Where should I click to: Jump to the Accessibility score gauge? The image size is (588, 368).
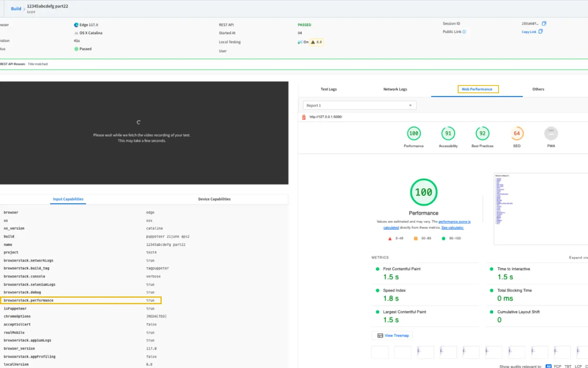[x=448, y=133]
